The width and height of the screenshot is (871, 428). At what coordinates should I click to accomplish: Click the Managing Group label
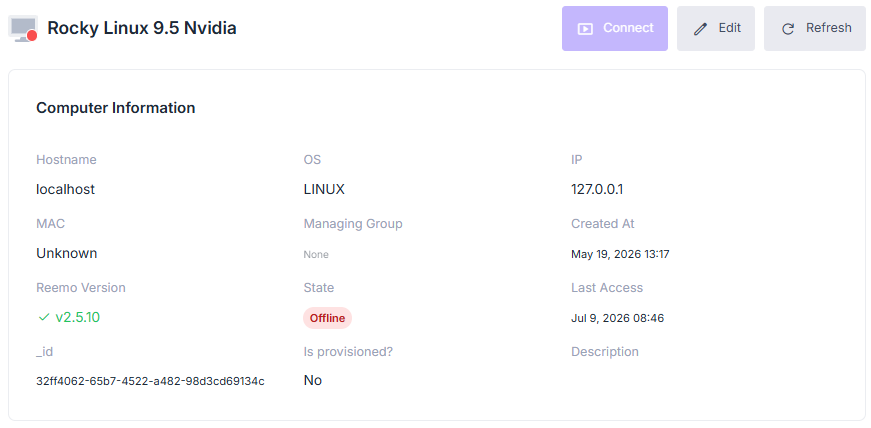353,224
